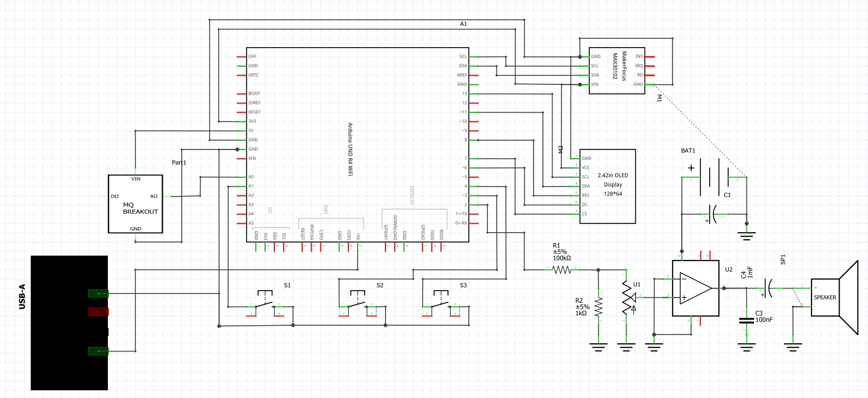The image size is (868, 398).
Task: Click the AREF pin label on Arduino
Action: coord(462,75)
